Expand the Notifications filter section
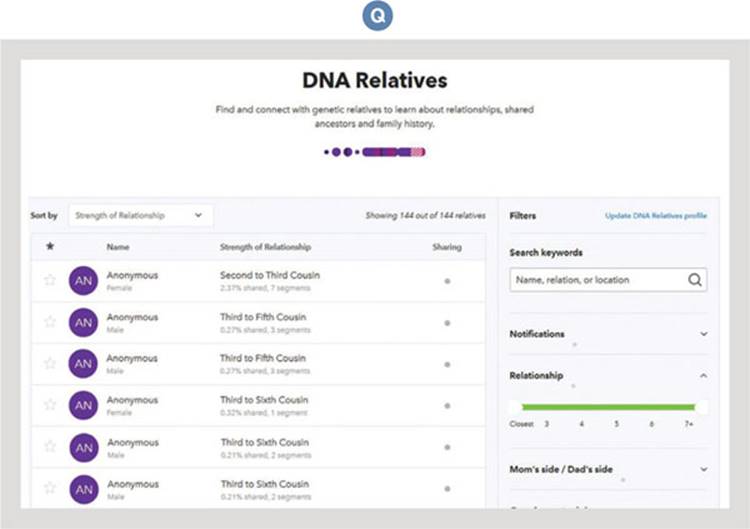This screenshot has width=750, height=529. coord(703,334)
